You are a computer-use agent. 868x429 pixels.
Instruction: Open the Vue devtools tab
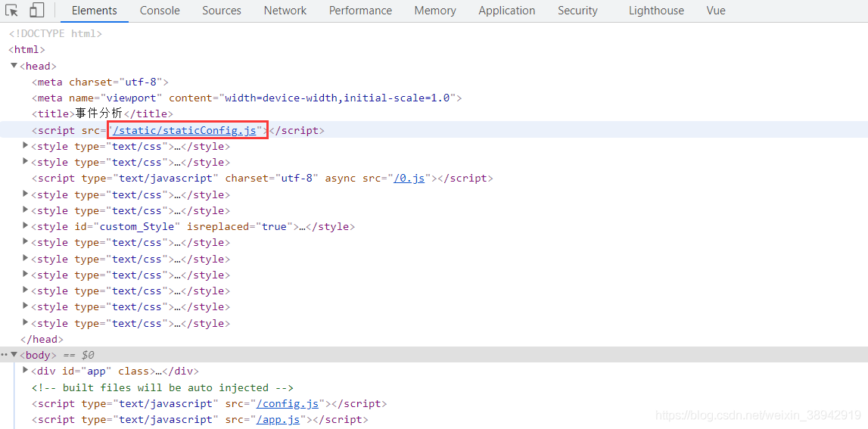pyautogui.click(x=716, y=11)
